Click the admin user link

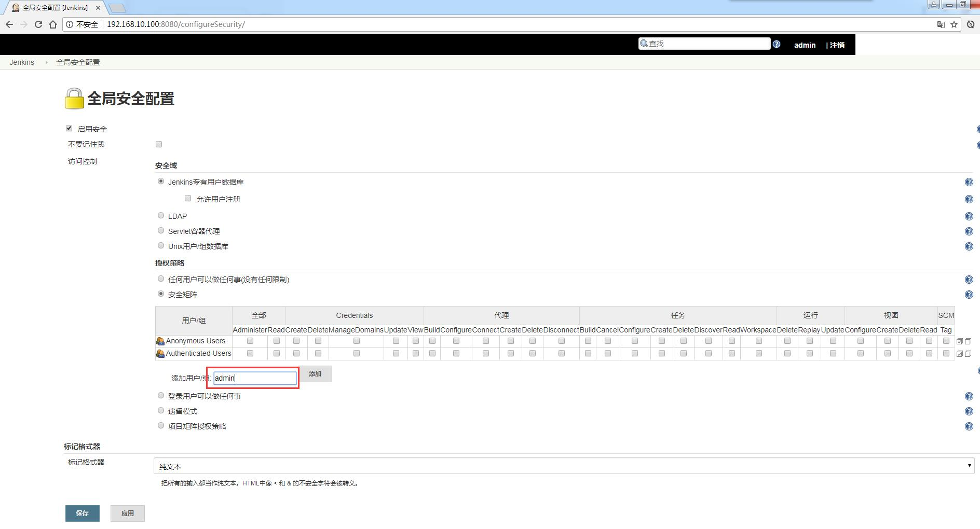click(805, 45)
